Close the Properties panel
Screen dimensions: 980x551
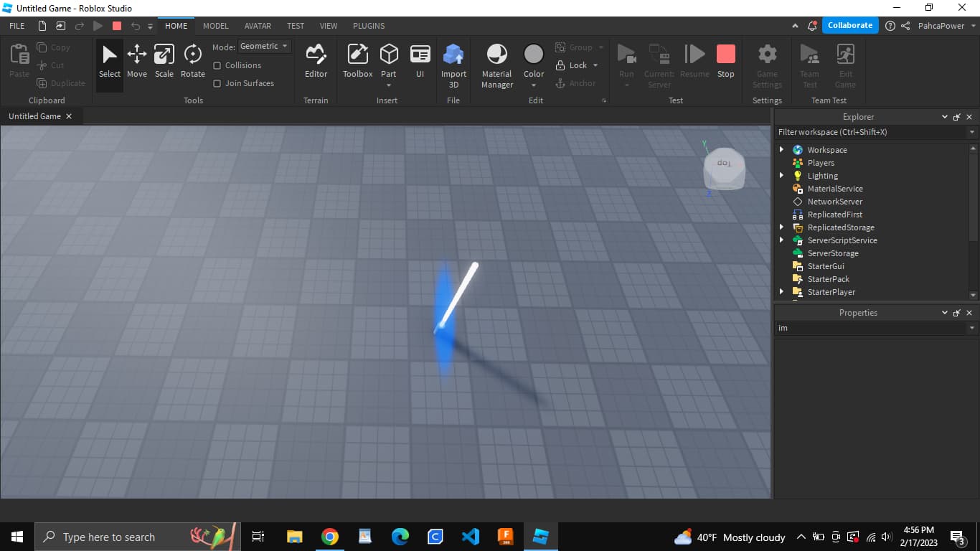click(969, 313)
